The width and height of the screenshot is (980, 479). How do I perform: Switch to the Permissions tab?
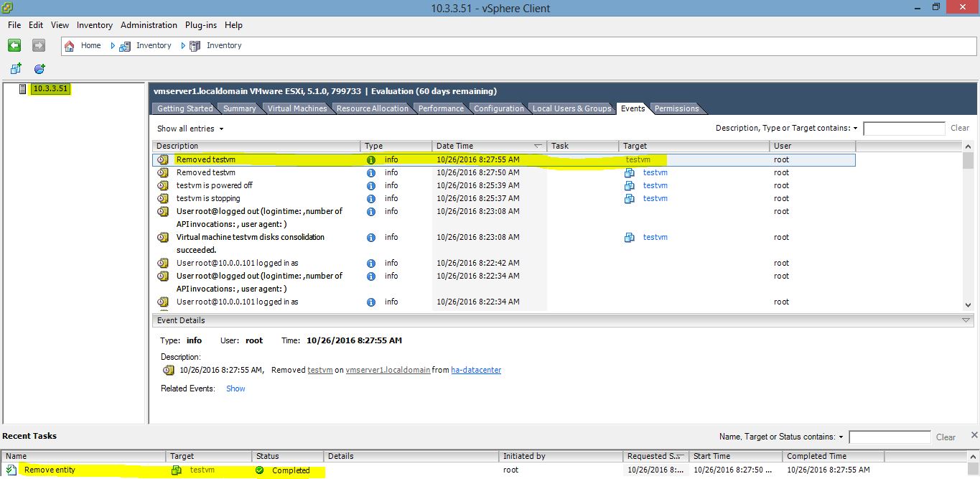(x=676, y=108)
